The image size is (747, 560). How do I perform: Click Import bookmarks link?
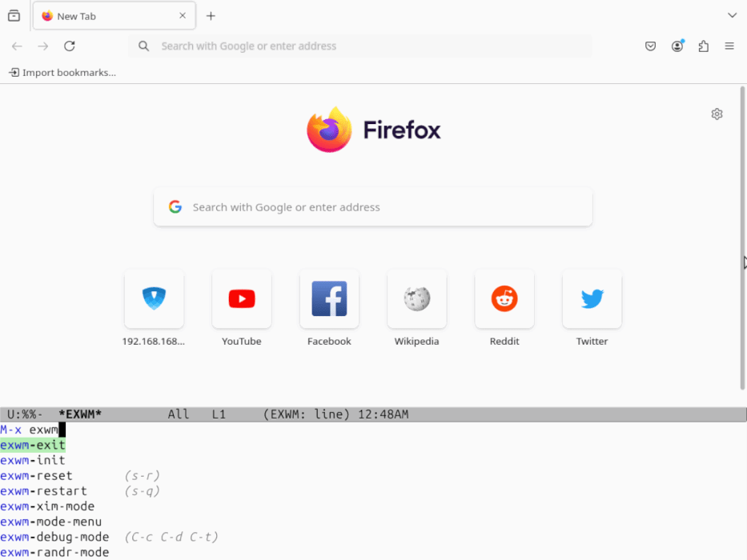(x=62, y=73)
